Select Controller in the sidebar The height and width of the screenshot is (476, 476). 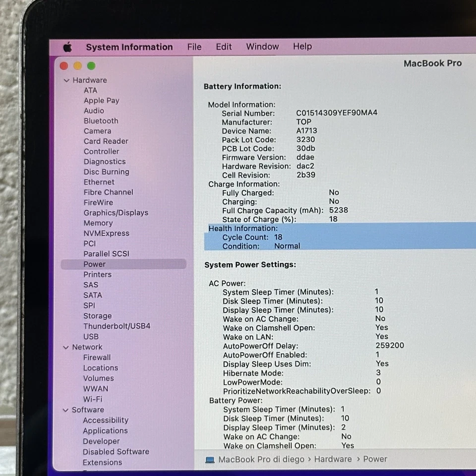101,152
